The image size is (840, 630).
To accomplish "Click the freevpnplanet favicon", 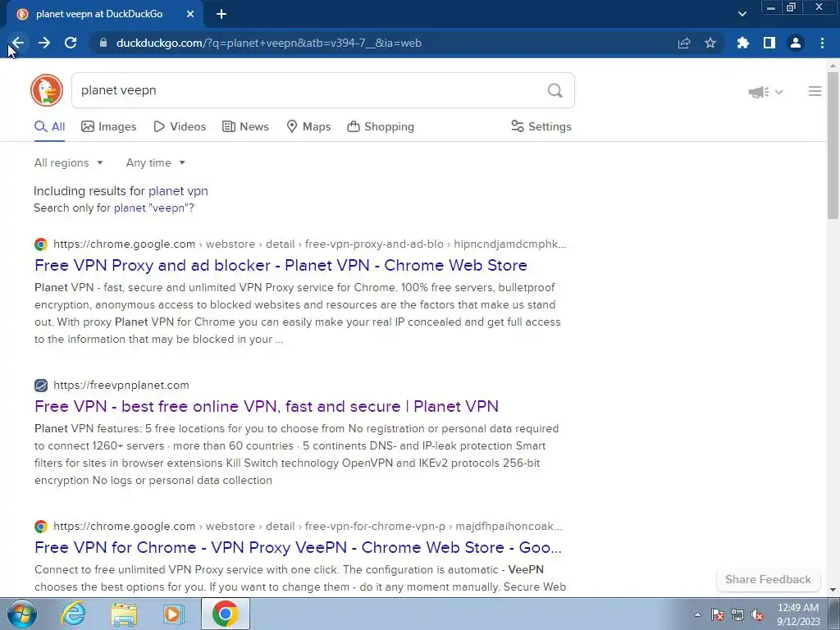I will [41, 386].
